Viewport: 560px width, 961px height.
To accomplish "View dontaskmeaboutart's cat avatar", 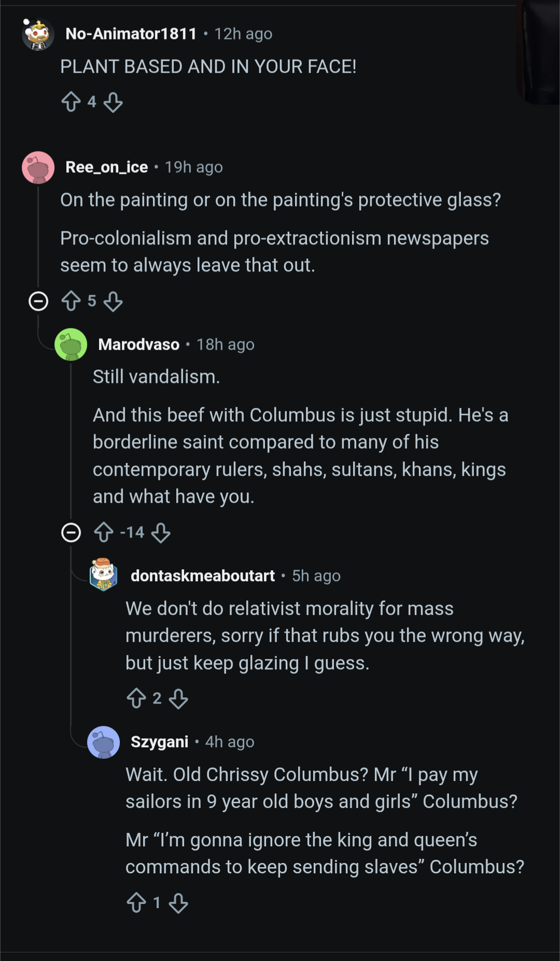I will (x=104, y=575).
